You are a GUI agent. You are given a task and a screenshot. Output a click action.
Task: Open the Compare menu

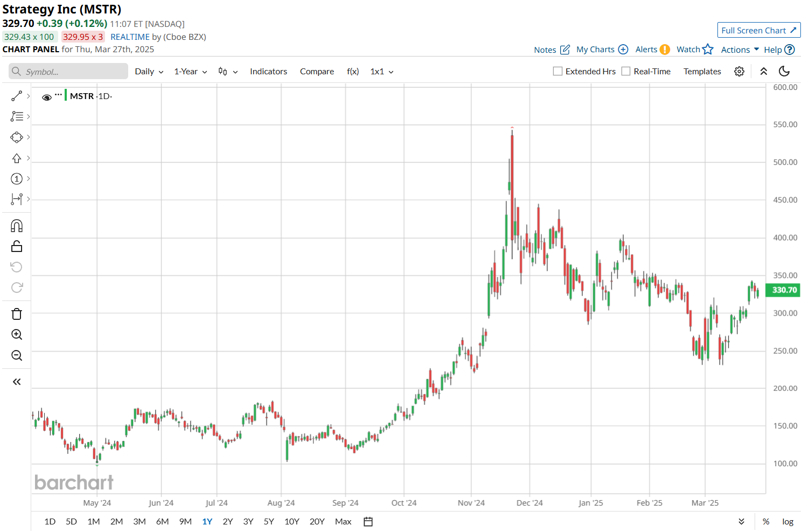pyautogui.click(x=317, y=72)
